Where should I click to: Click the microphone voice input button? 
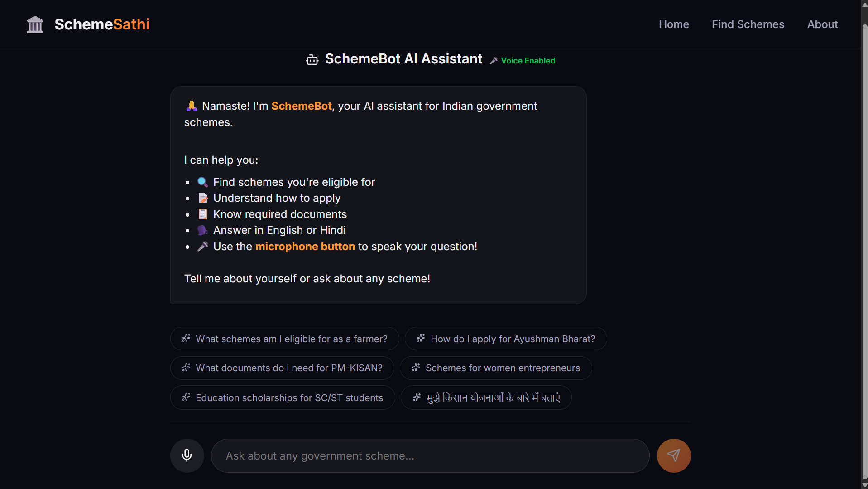click(x=187, y=455)
